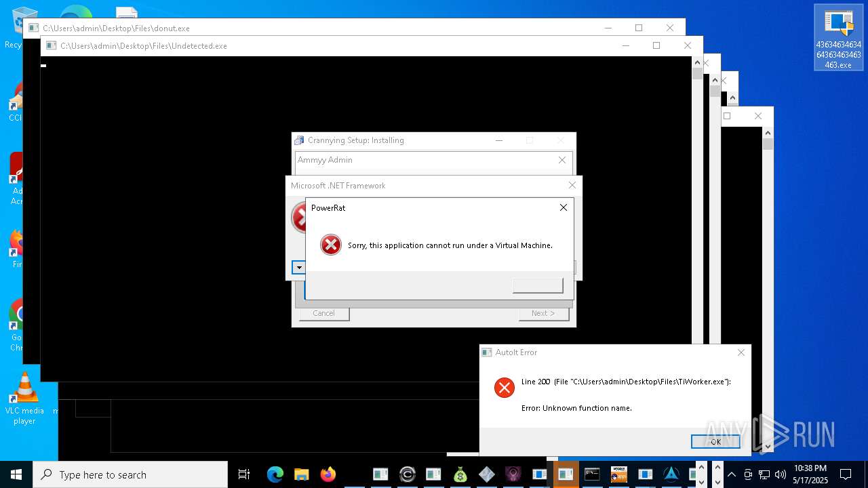The width and height of the screenshot is (868, 488).
Task: Maximize the Undetected.exe console window
Action: (656, 45)
